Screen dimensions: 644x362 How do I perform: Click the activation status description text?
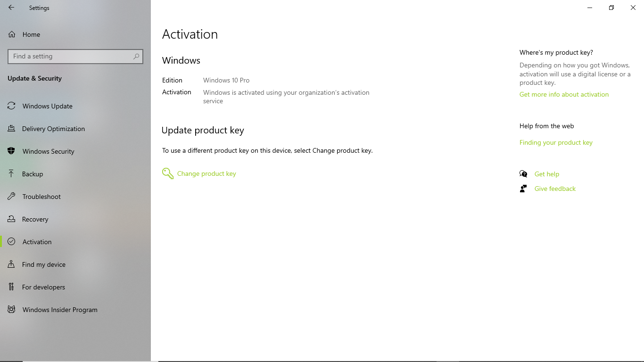[286, 97]
